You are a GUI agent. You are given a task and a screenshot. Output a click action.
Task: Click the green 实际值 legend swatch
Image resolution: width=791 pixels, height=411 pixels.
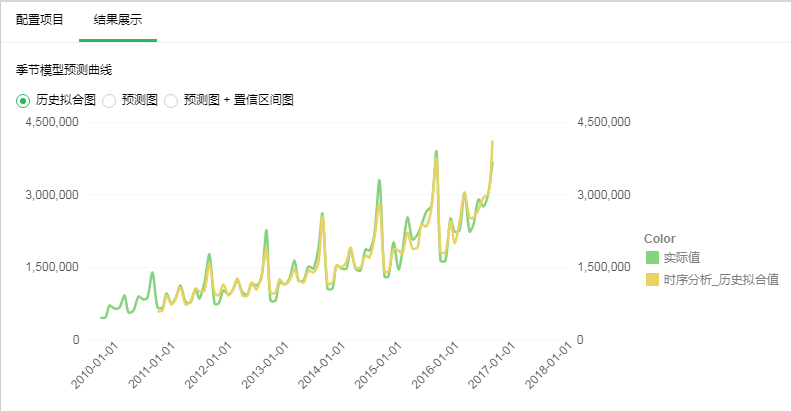[652, 259]
